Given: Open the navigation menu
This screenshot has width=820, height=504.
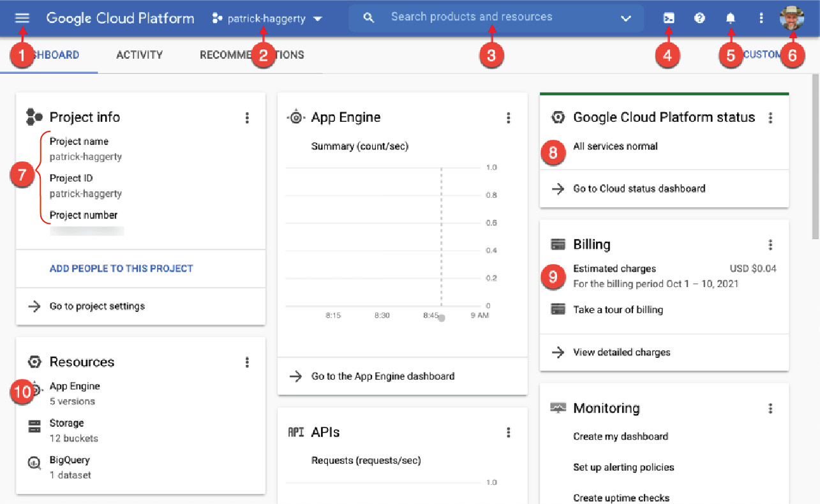Looking at the screenshot, I should point(21,17).
